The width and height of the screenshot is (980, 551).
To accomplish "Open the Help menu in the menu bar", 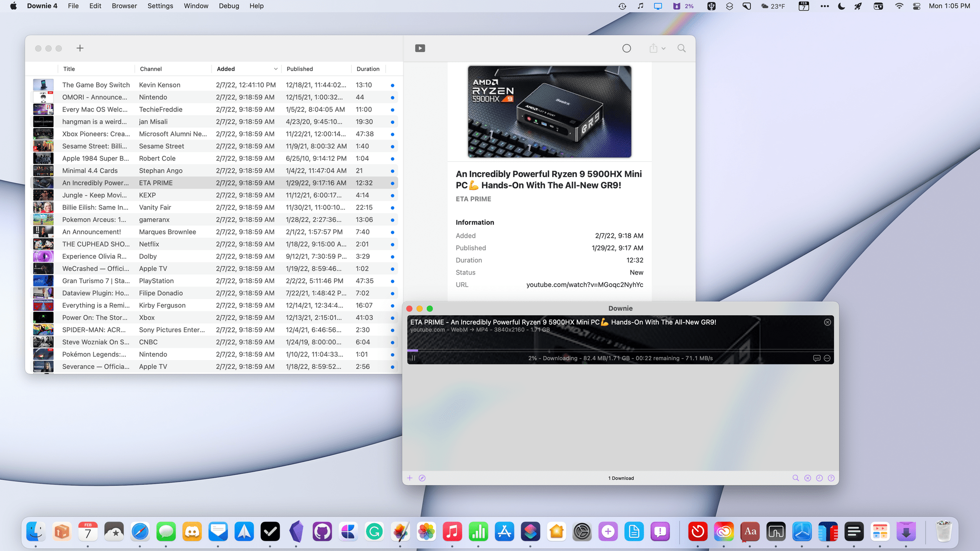I will tap(256, 6).
